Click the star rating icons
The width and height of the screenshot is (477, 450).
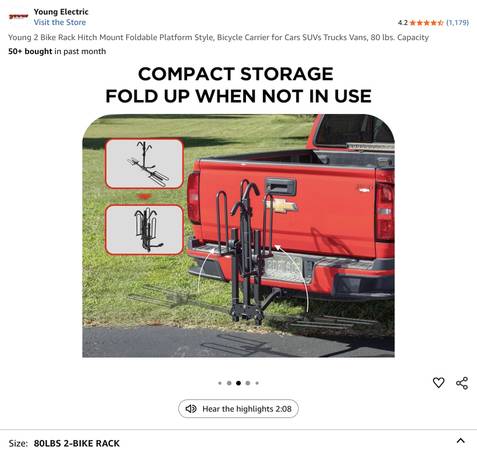click(x=426, y=23)
